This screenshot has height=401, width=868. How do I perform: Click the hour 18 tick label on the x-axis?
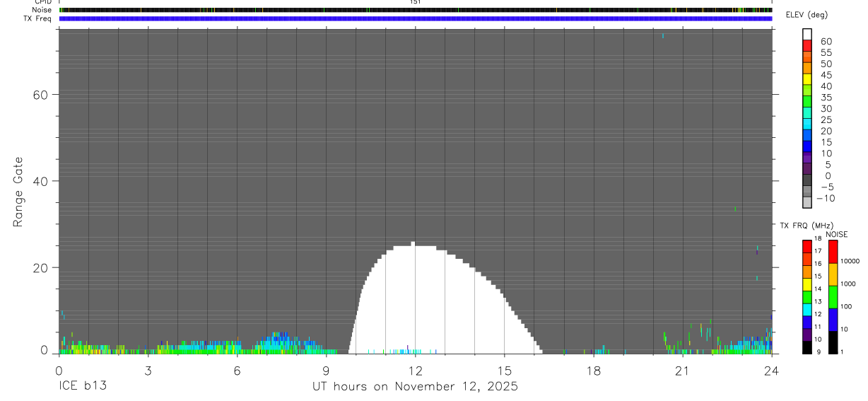(x=593, y=370)
